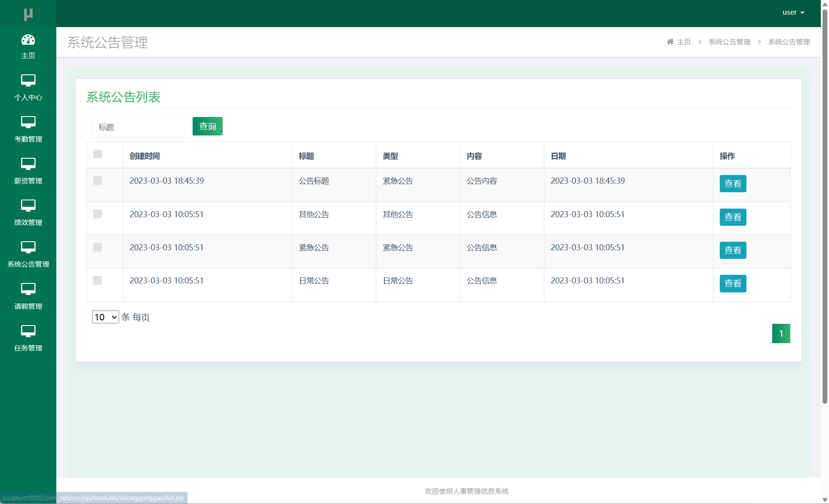The width and height of the screenshot is (829, 504).
Task: Expand the user account menu
Action: pos(793,12)
